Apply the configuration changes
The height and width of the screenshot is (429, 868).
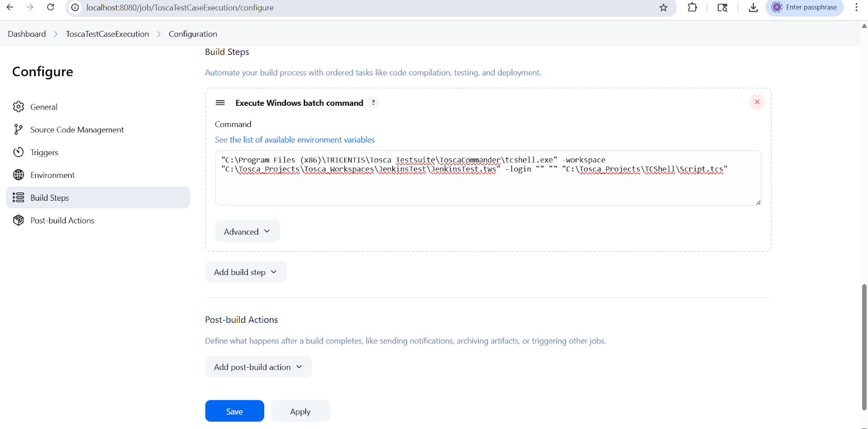[300, 412]
